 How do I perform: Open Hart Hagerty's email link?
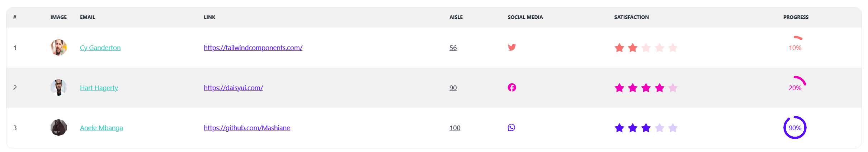[99, 88]
